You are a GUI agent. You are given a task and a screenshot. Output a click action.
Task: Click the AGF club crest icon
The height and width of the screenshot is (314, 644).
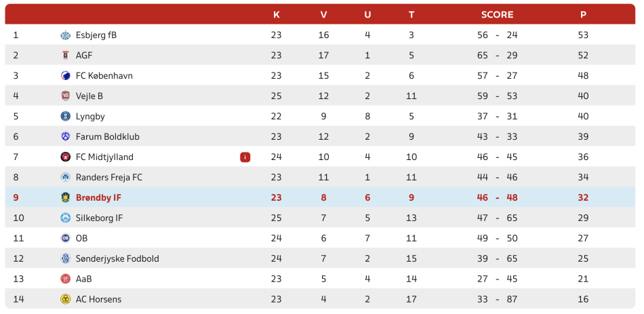65,56
